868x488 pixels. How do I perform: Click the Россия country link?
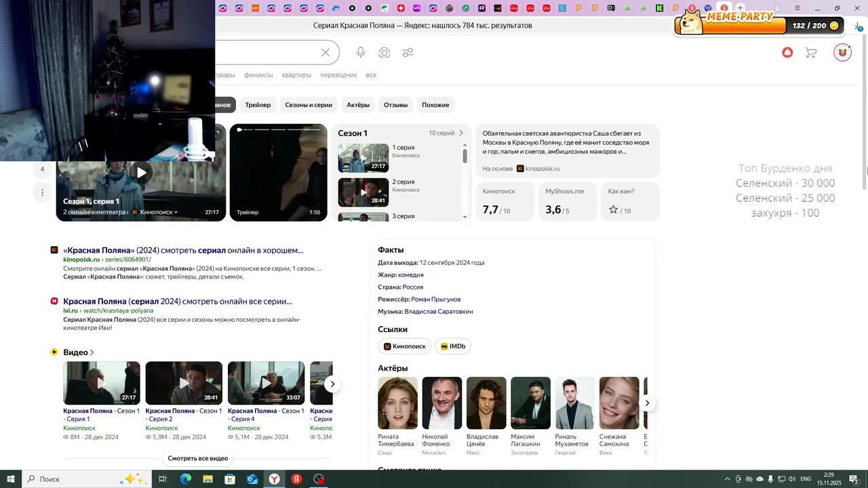click(x=413, y=287)
